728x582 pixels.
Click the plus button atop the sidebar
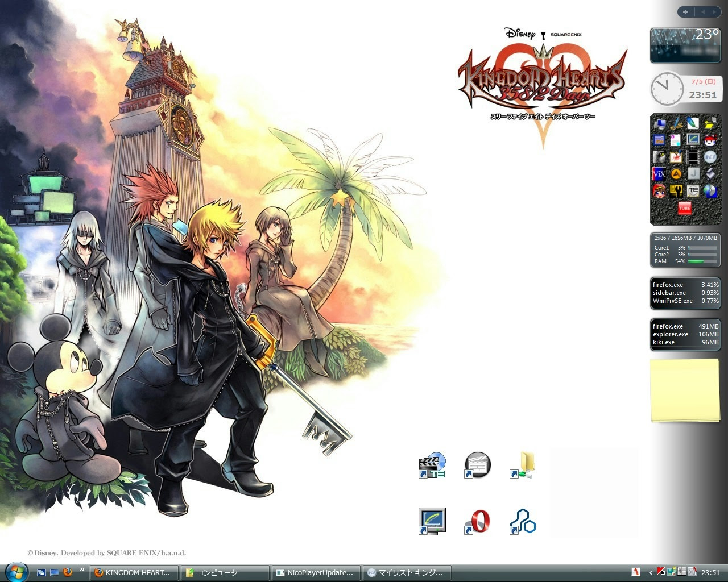pyautogui.click(x=685, y=12)
